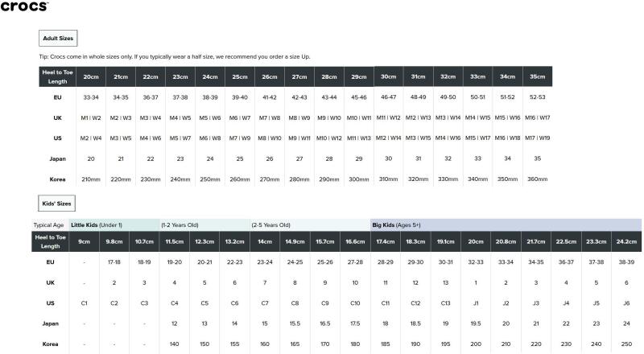Click the kids US size C1 cell

pyautogui.click(x=85, y=303)
